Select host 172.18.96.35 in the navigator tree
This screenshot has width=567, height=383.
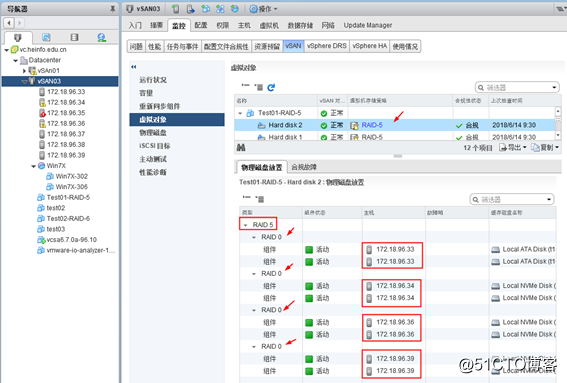coord(66,113)
